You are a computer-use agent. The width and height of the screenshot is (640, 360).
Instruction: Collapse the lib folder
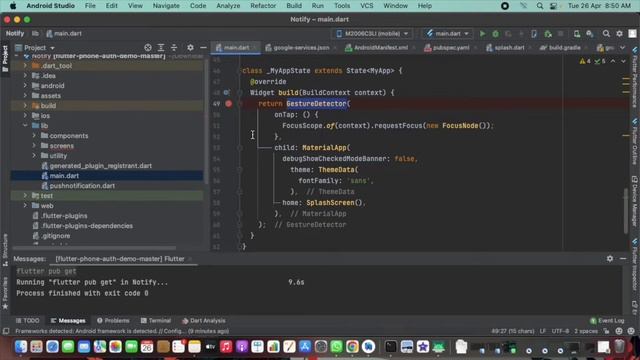pos(25,126)
